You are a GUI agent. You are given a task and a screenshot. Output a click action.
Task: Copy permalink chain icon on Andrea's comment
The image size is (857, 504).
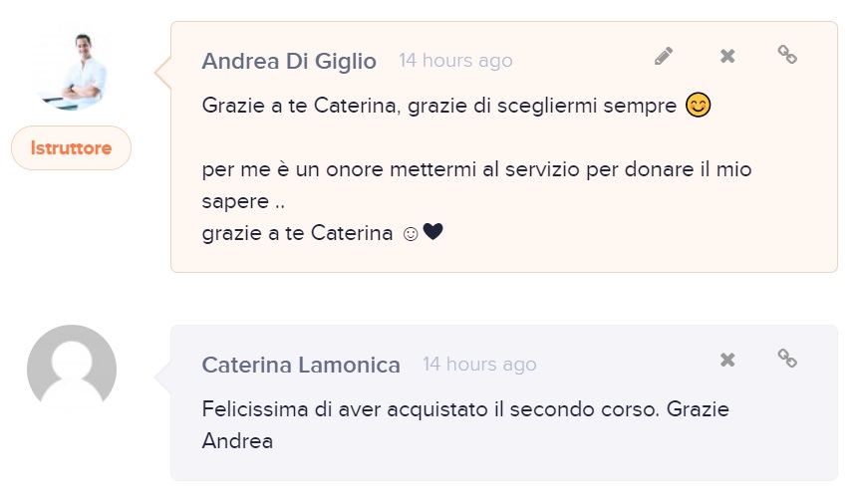tap(787, 54)
